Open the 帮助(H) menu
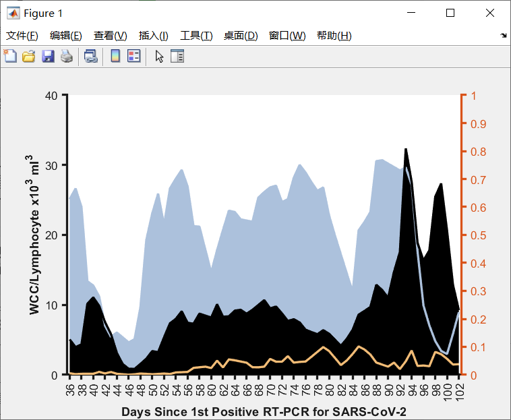Viewport: 511px width, 420px height. 334,36
